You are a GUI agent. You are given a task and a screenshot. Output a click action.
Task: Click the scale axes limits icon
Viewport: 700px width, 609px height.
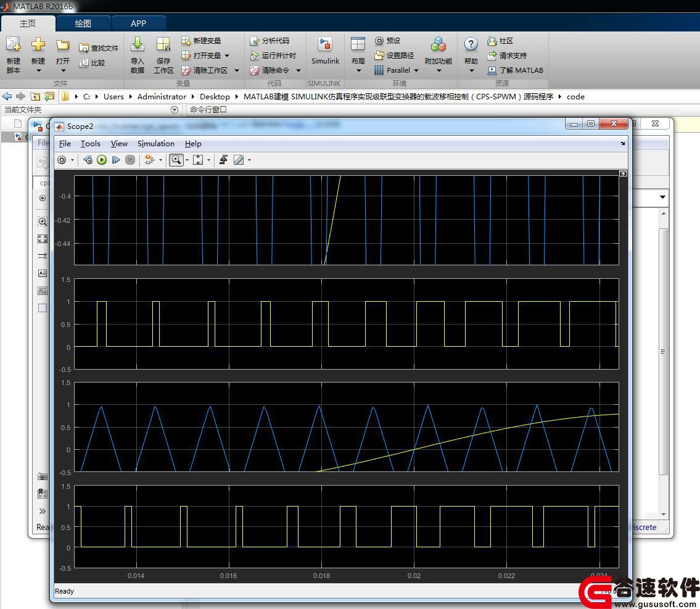pos(198,160)
